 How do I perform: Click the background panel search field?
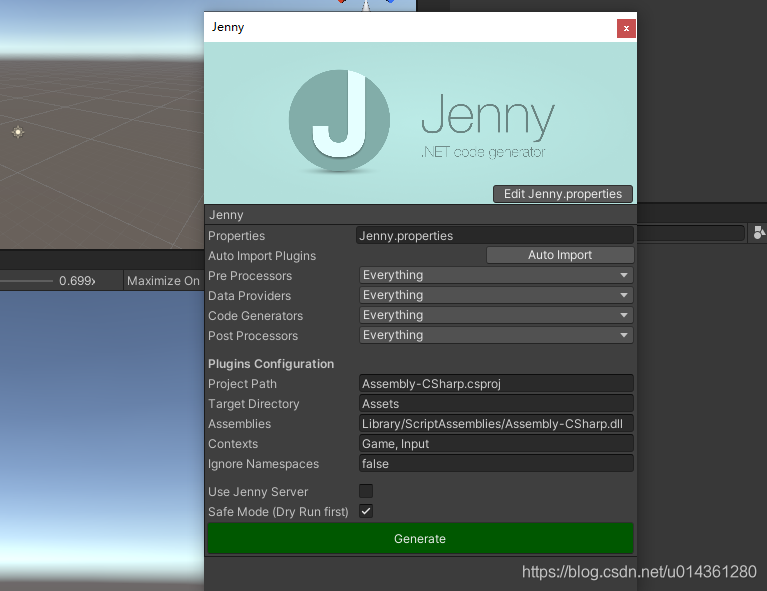pyautogui.click(x=691, y=233)
